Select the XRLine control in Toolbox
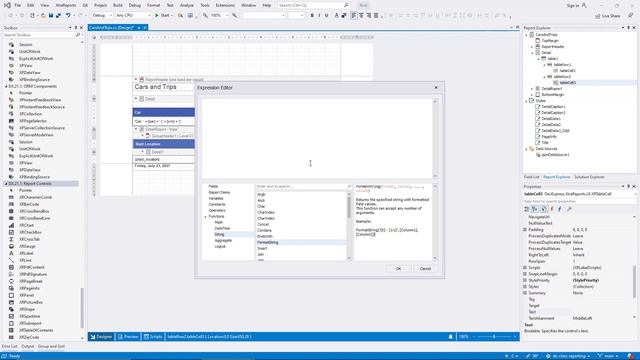This screenshot has height=360, width=640. [25, 260]
